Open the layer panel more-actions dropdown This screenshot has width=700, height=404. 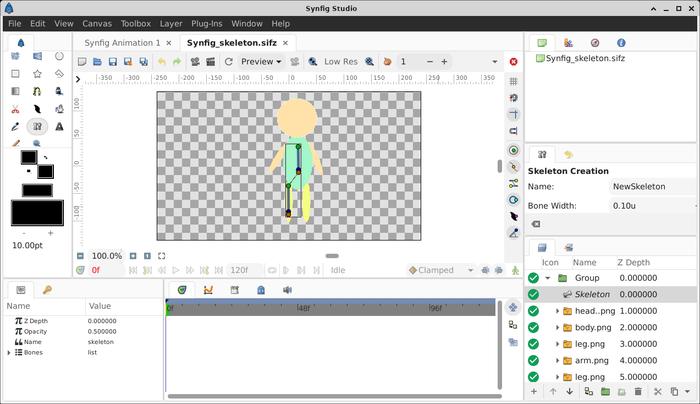688,392
